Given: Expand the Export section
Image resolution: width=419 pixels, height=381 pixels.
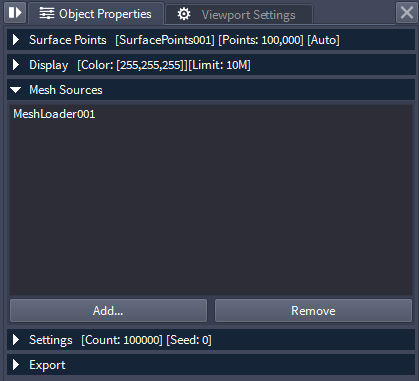Looking at the screenshot, I should coord(211,365).
